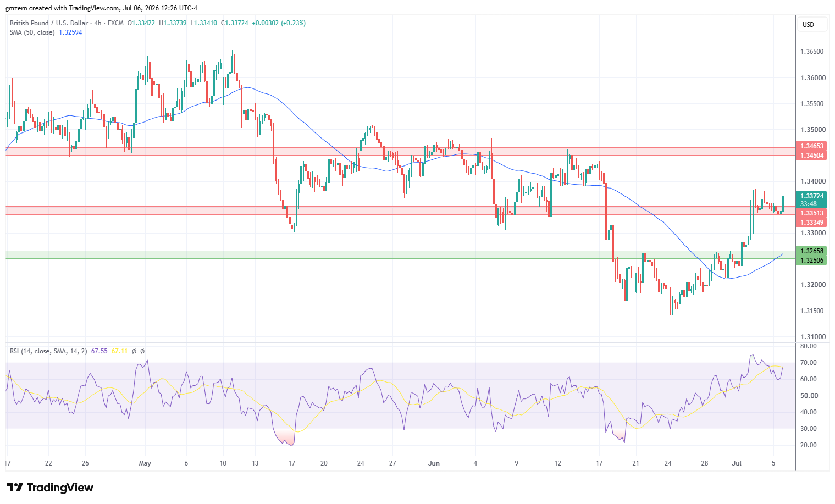The width and height of the screenshot is (835, 504).
Task: Select the red resistance price tag 1.34653
Action: (x=812, y=146)
